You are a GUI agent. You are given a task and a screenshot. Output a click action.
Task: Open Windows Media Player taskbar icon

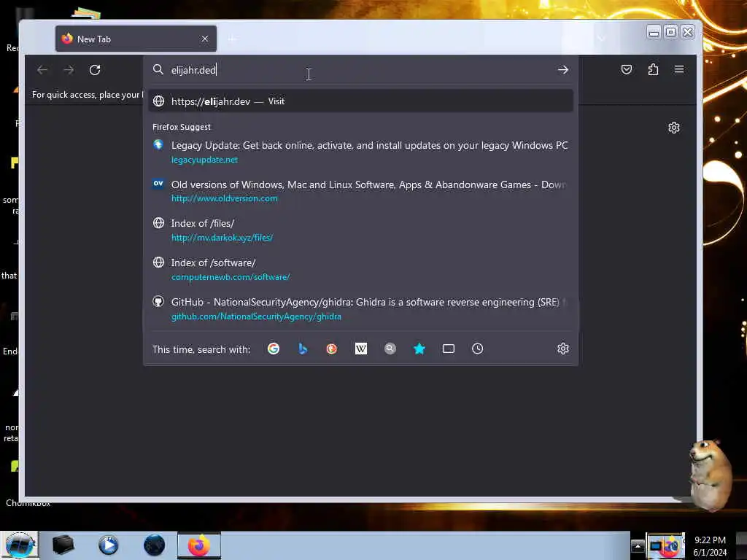pyautogui.click(x=108, y=545)
